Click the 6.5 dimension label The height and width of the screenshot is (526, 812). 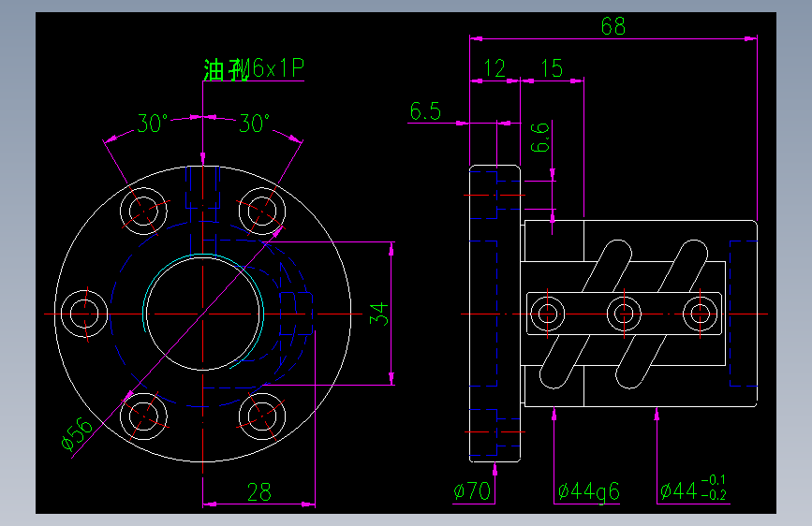click(x=425, y=111)
